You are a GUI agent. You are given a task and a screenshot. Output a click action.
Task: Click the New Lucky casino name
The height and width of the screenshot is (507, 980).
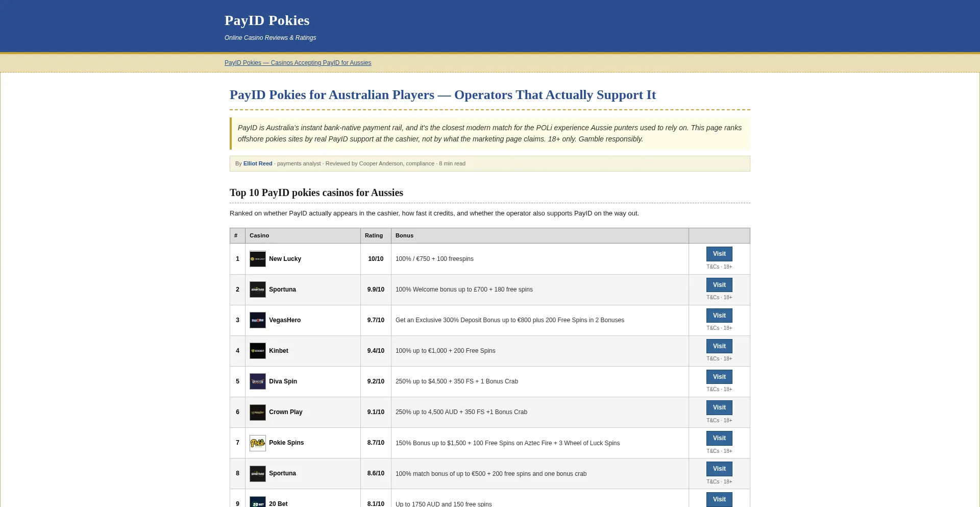(285, 259)
